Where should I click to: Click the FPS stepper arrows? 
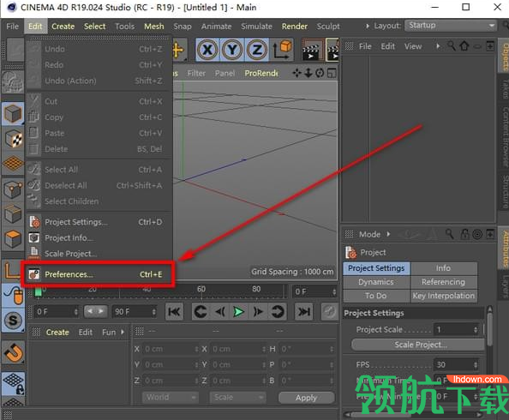[476, 365]
